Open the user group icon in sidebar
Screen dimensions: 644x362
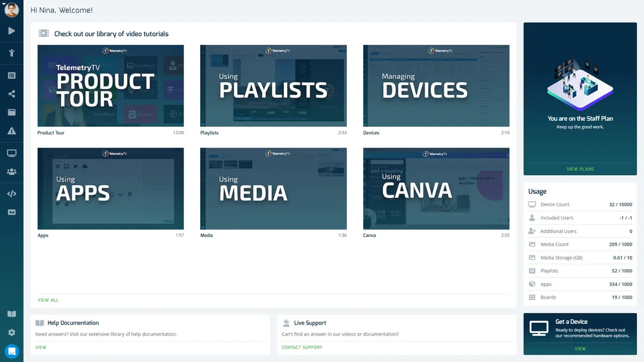click(12, 172)
